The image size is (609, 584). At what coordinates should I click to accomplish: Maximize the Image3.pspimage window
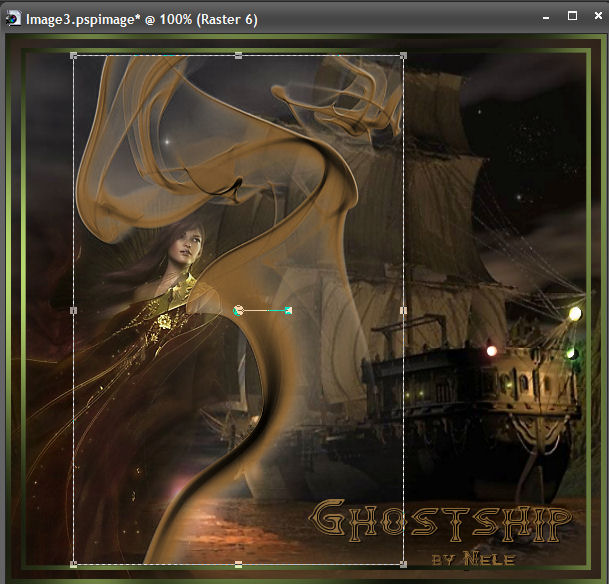tap(572, 16)
